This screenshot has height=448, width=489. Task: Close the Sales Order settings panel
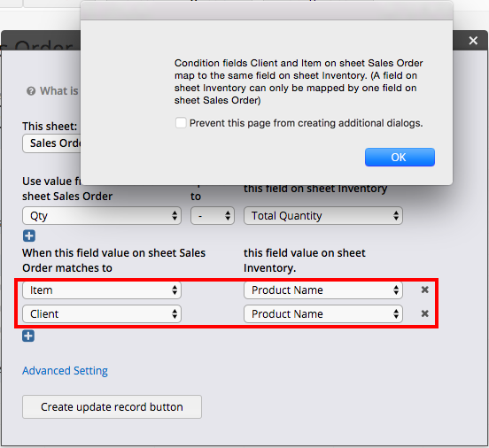coord(473,41)
